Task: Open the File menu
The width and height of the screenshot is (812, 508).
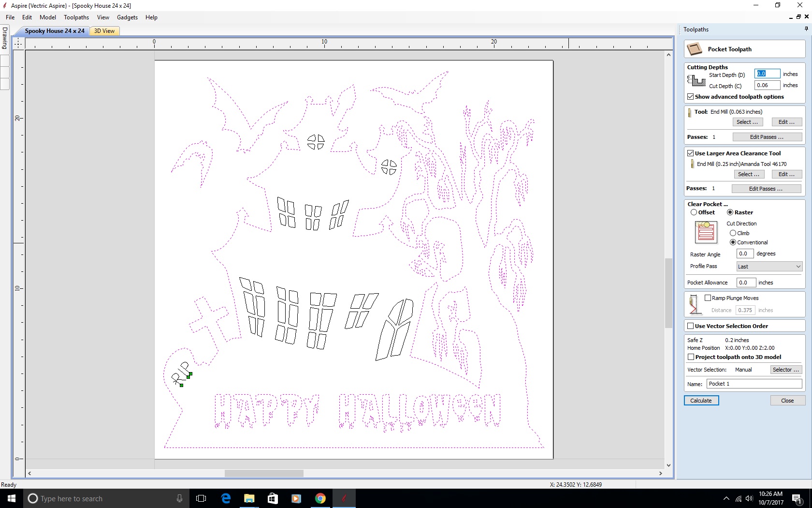Action: point(10,17)
